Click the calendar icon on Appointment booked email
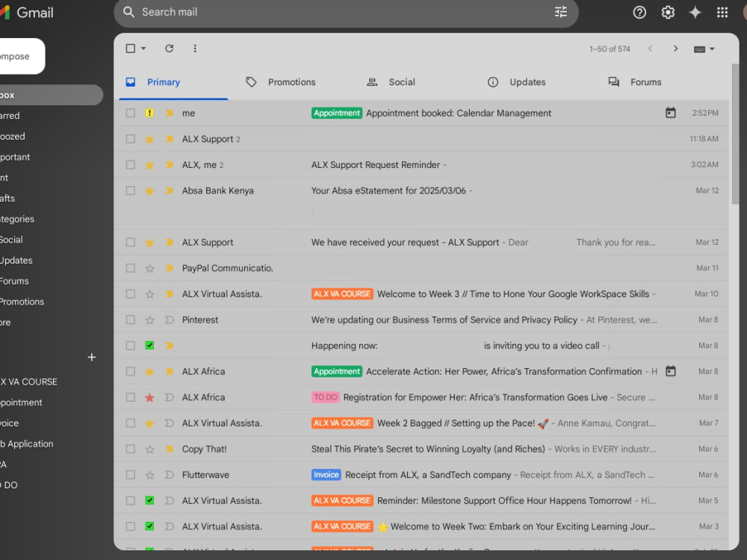Screen dimensions: 747x560 (670, 113)
